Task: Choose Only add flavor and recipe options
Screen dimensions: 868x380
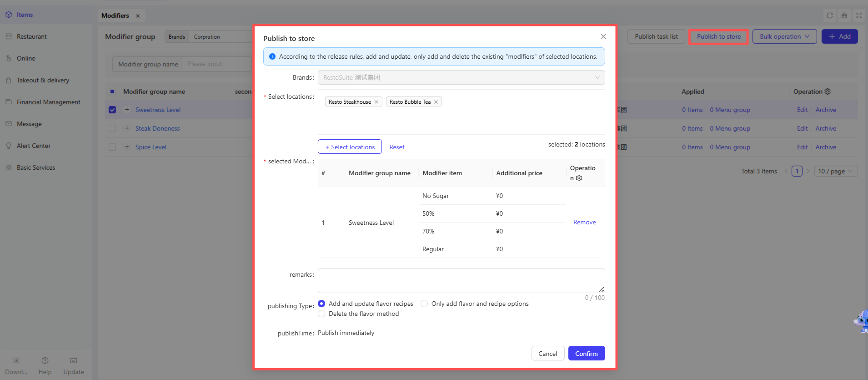Action: click(x=424, y=304)
